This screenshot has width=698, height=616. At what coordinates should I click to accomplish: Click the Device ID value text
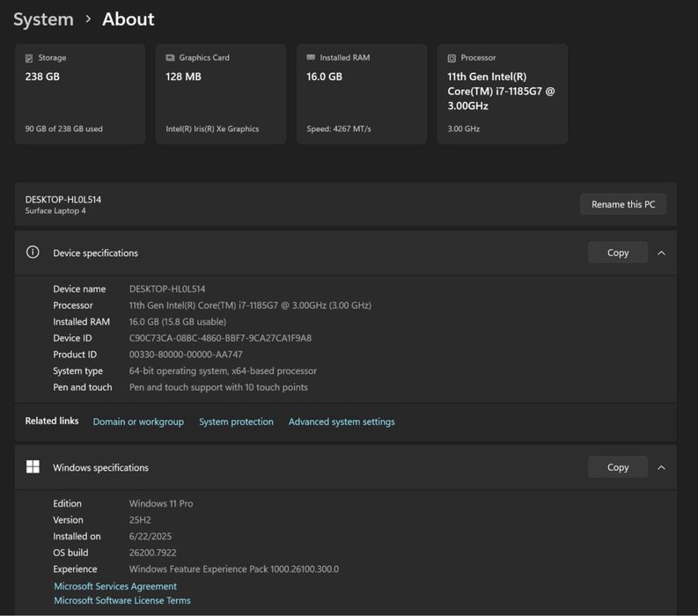(x=220, y=338)
